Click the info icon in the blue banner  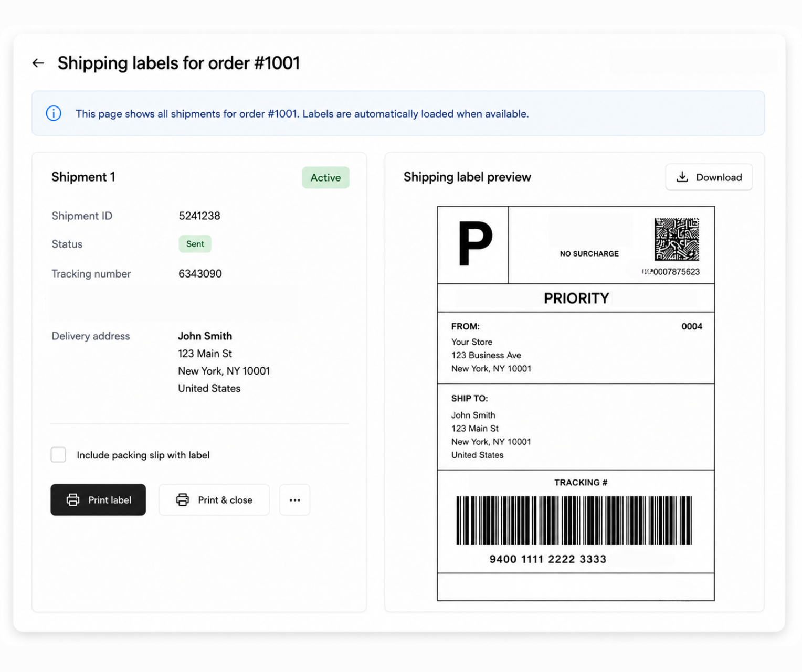[x=54, y=113]
